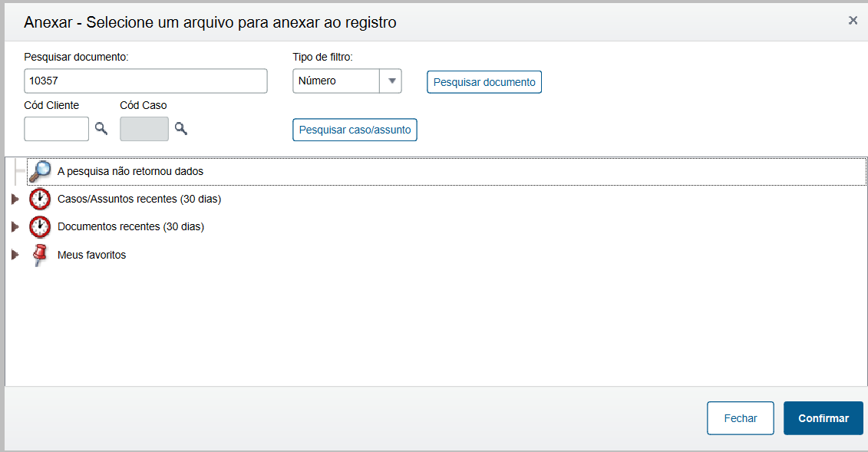This screenshot has height=452, width=868.
Task: Select the Documentos recentes (30 dias) label
Action: click(x=130, y=227)
